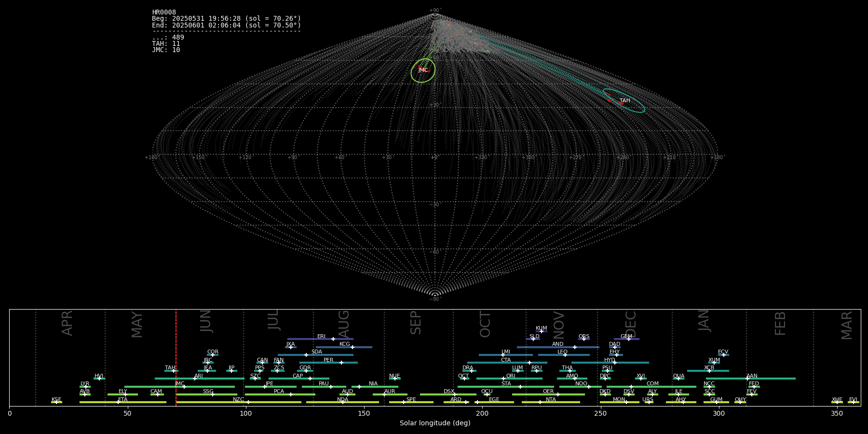Click the AND shower bar in timeline
This screenshot has height=434, width=868.
pyautogui.click(x=558, y=347)
